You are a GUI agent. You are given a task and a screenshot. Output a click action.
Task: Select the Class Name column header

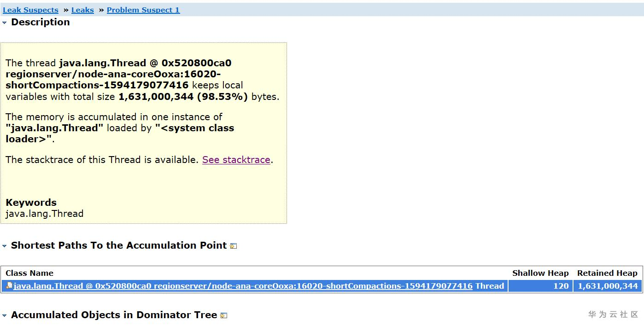tap(29, 273)
